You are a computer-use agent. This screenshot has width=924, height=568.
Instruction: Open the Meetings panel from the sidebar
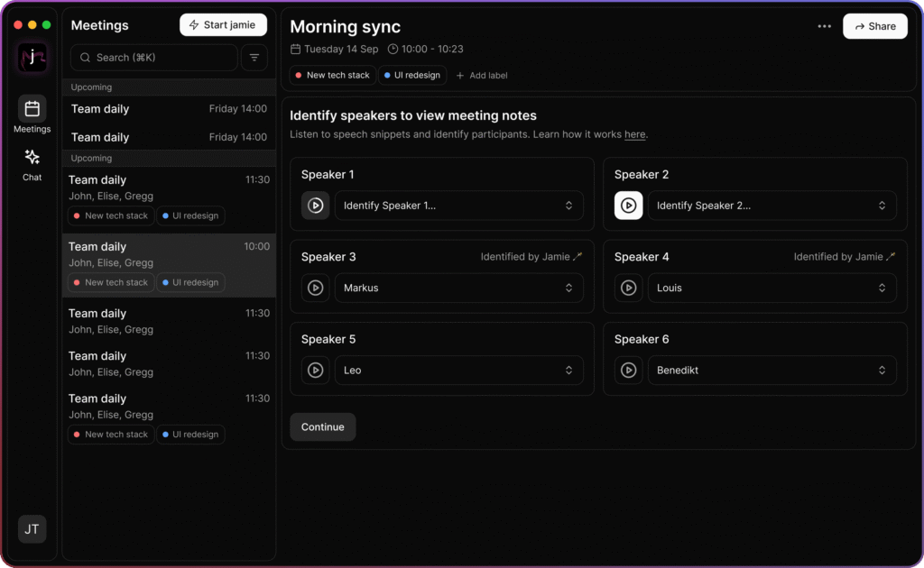[x=32, y=114]
